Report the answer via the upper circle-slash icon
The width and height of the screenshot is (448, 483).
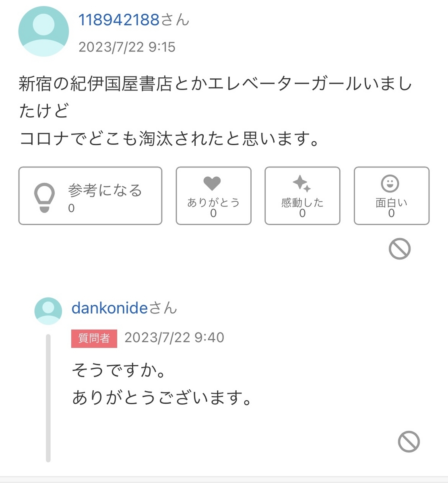[x=400, y=249]
